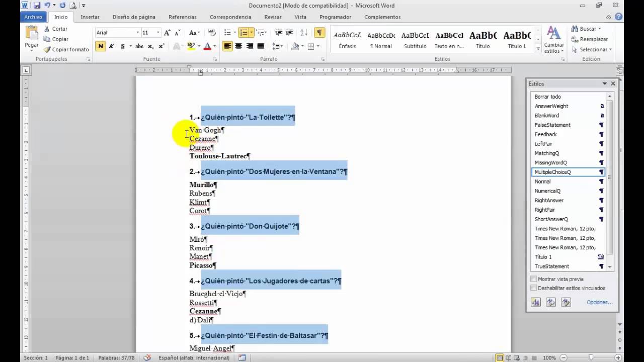Switch to the Insertar tab
Image resolution: width=644 pixels, height=362 pixels.
(x=90, y=17)
